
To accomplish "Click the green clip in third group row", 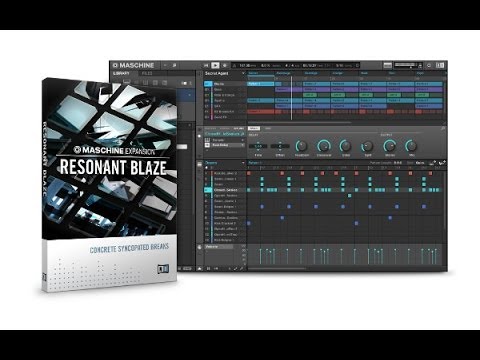I will (310, 95).
